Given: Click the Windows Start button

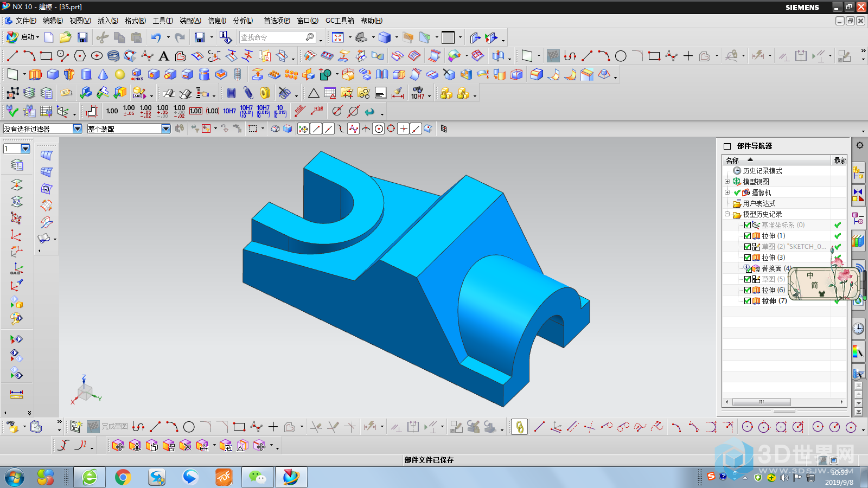Looking at the screenshot, I should click(x=15, y=477).
